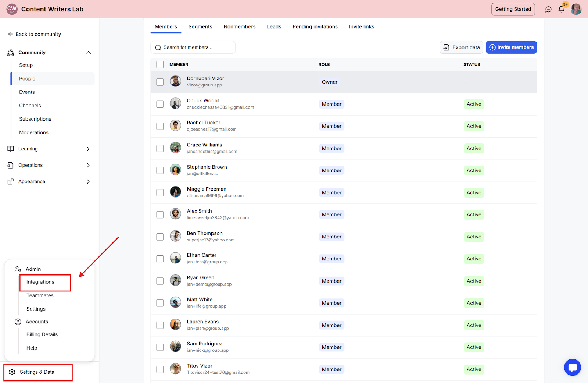The image size is (588, 383).
Task: Open the notifications bell
Action: click(561, 9)
